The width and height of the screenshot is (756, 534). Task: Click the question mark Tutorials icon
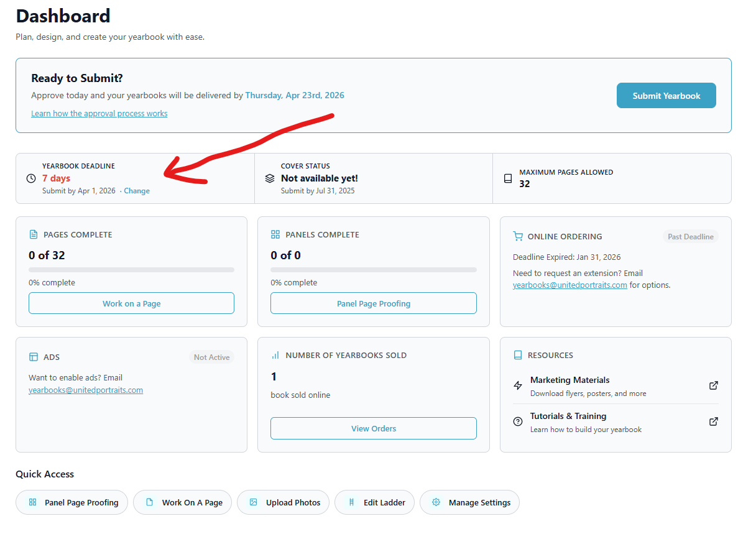[x=518, y=421]
